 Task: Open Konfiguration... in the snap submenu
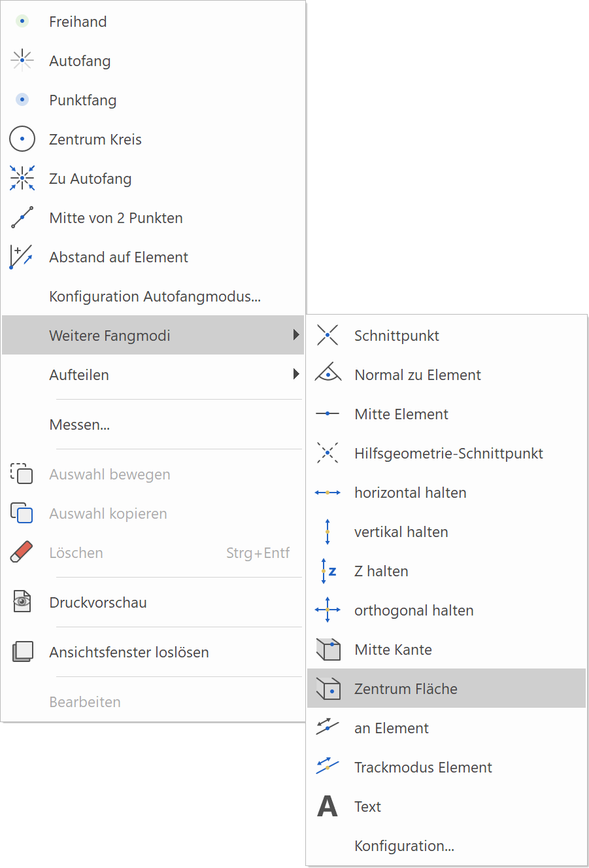click(404, 846)
